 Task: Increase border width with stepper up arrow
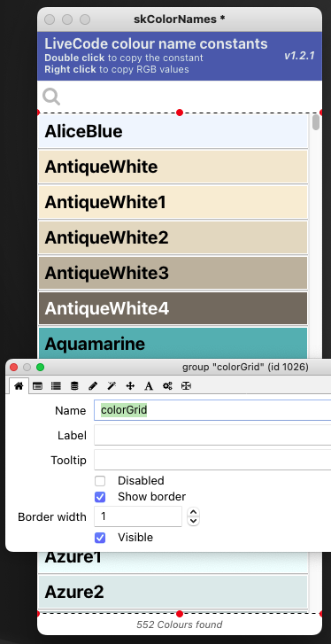[193, 512]
